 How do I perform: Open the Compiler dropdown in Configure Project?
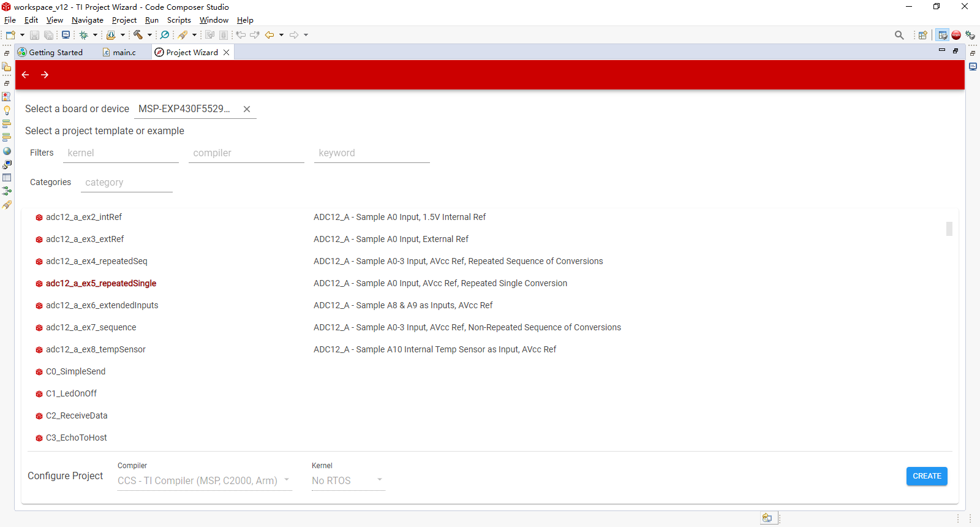(205, 481)
